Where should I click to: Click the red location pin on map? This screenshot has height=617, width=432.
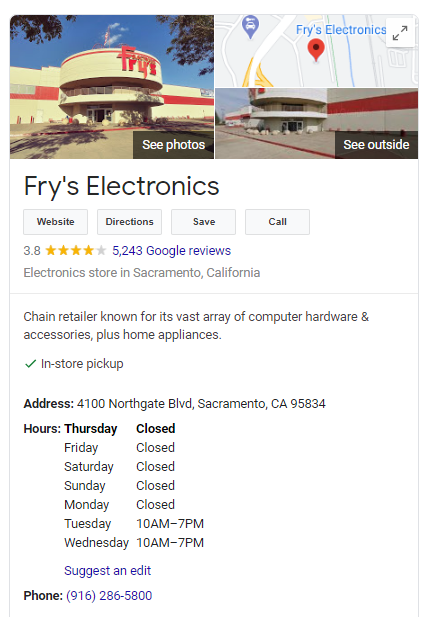tap(316, 50)
